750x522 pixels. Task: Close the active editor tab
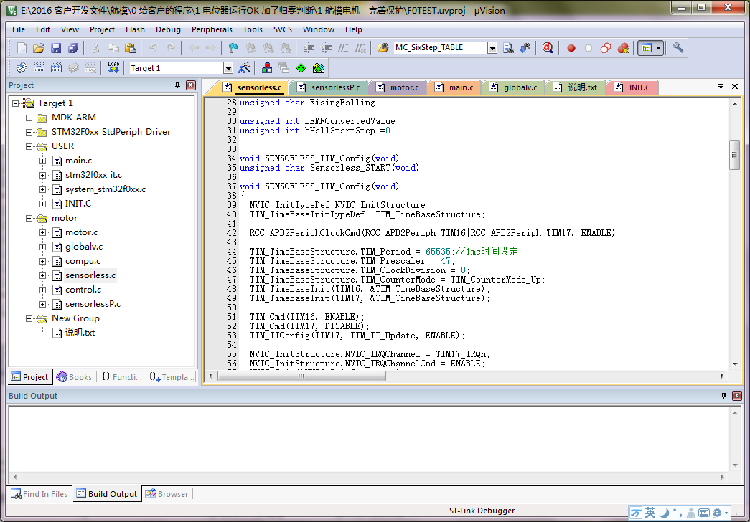(735, 87)
